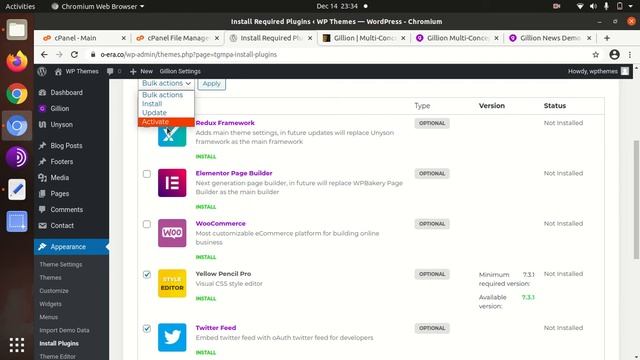
Task: Launch Google Chrome from the dock
Action: (x=17, y=94)
